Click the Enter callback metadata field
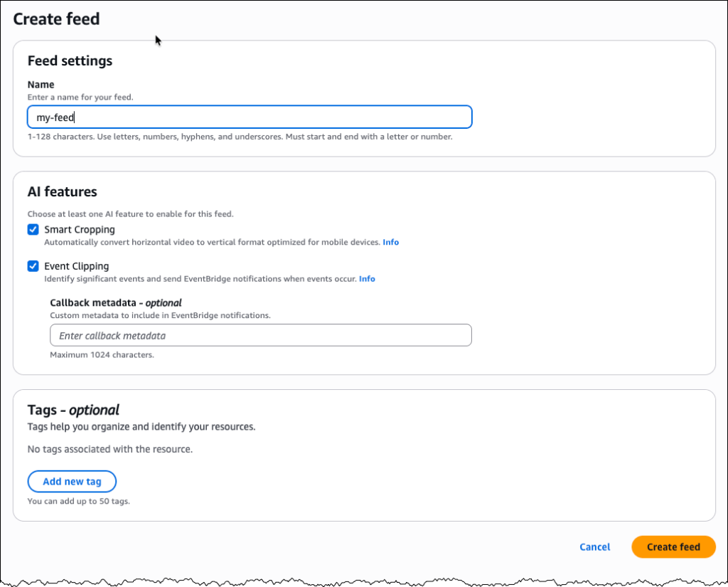Viewport: 728px width, 587px height. (x=260, y=334)
